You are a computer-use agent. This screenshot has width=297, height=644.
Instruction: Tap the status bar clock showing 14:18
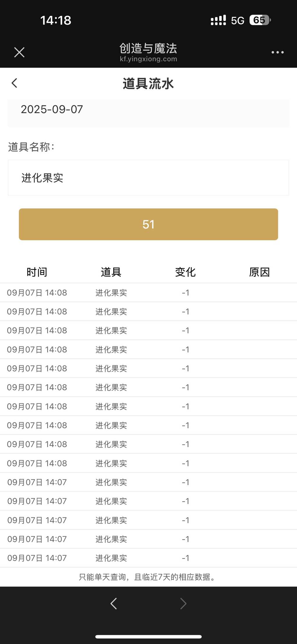point(56,20)
